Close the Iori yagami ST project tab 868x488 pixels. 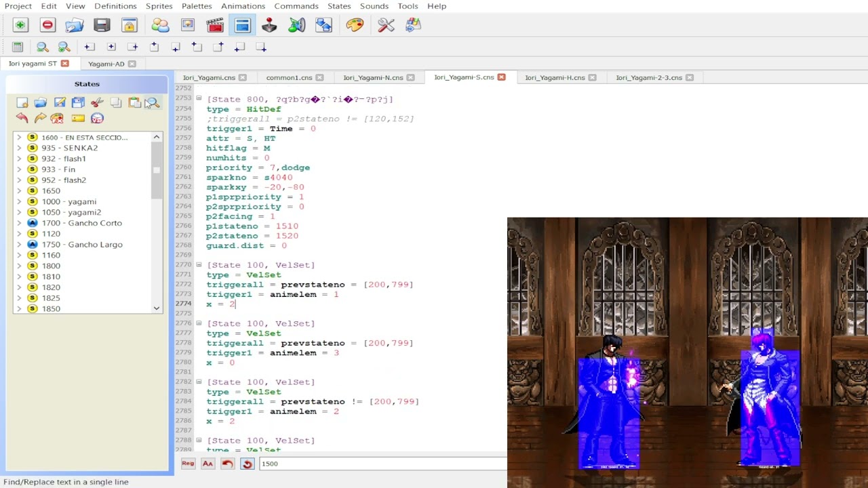(x=65, y=64)
